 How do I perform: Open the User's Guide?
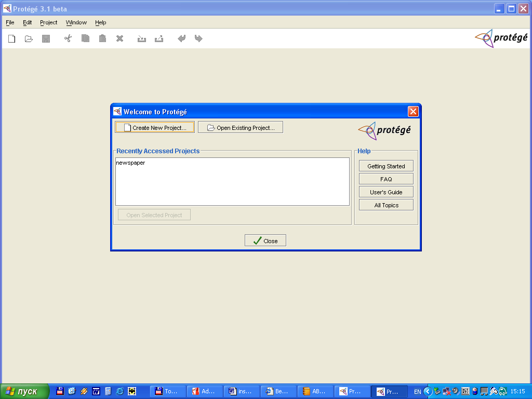[386, 192]
